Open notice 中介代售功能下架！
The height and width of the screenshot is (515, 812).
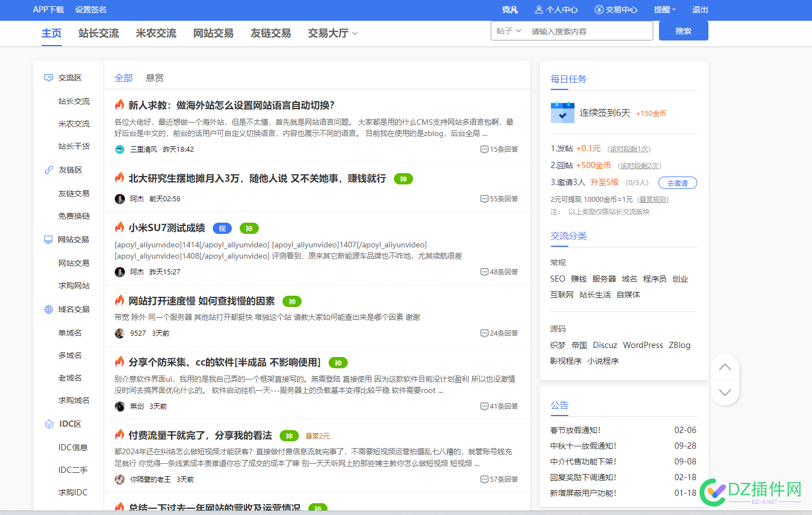click(584, 462)
